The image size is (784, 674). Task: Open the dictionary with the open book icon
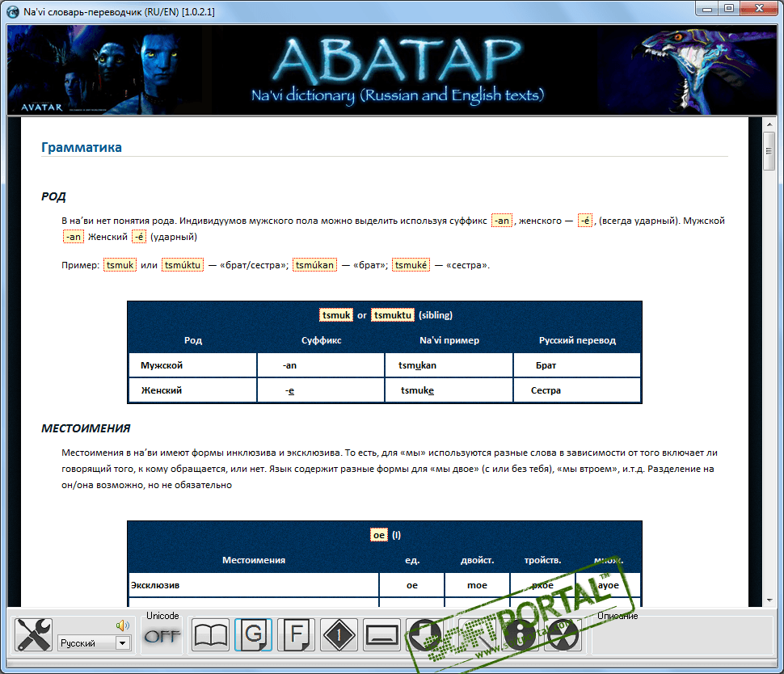[211, 635]
